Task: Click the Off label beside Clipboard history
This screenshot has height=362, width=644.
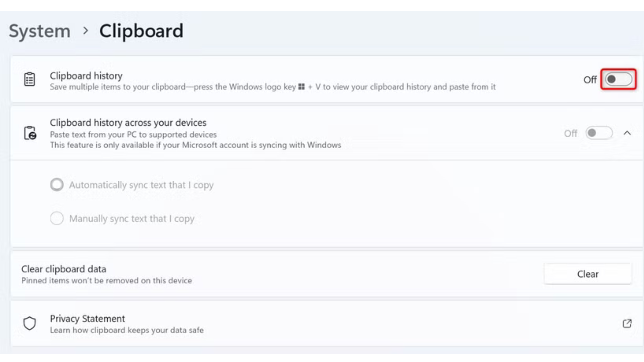Action: point(591,80)
